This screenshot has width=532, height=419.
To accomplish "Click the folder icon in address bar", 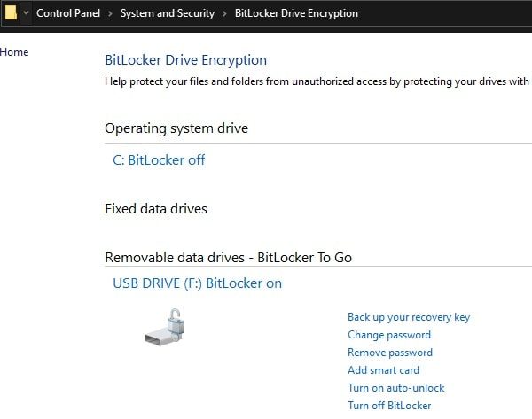I will (10, 13).
